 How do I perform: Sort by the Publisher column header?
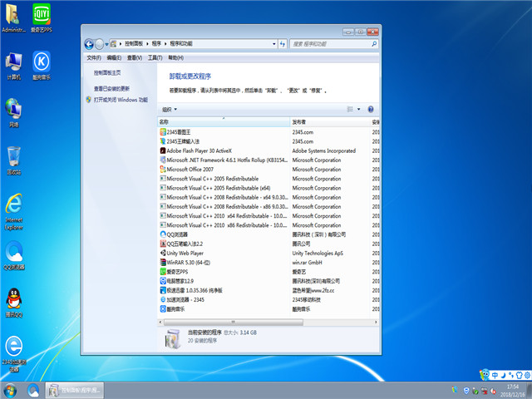[330, 122]
